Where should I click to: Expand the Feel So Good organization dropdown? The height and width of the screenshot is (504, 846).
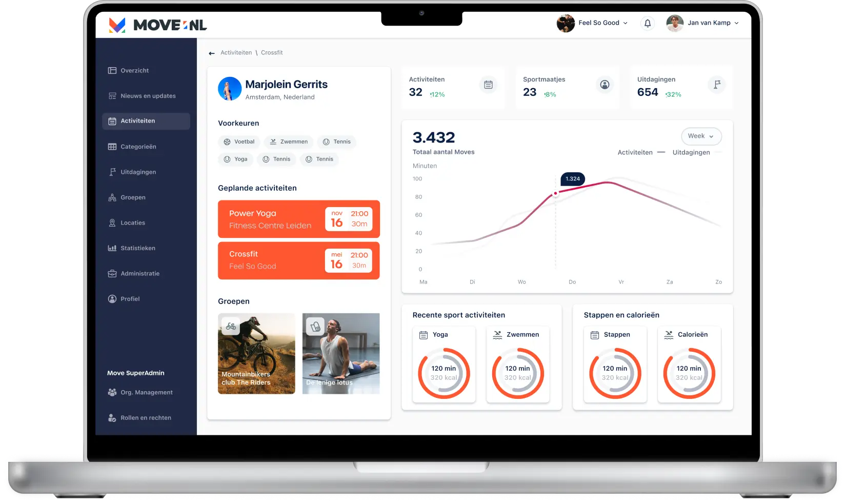pyautogui.click(x=625, y=23)
